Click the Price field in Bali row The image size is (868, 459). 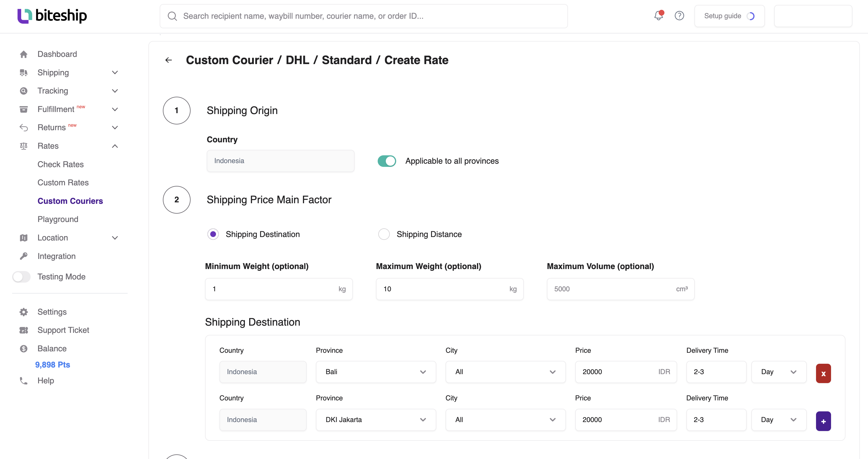tap(626, 372)
